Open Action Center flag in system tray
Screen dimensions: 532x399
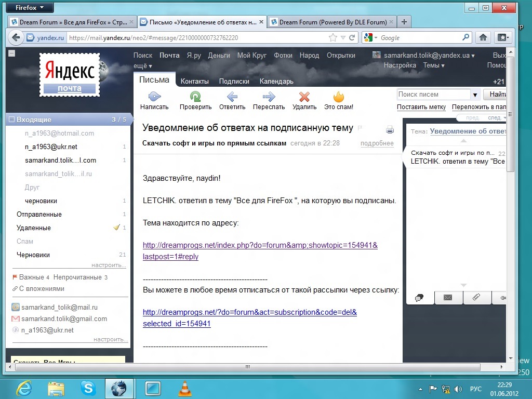click(433, 389)
